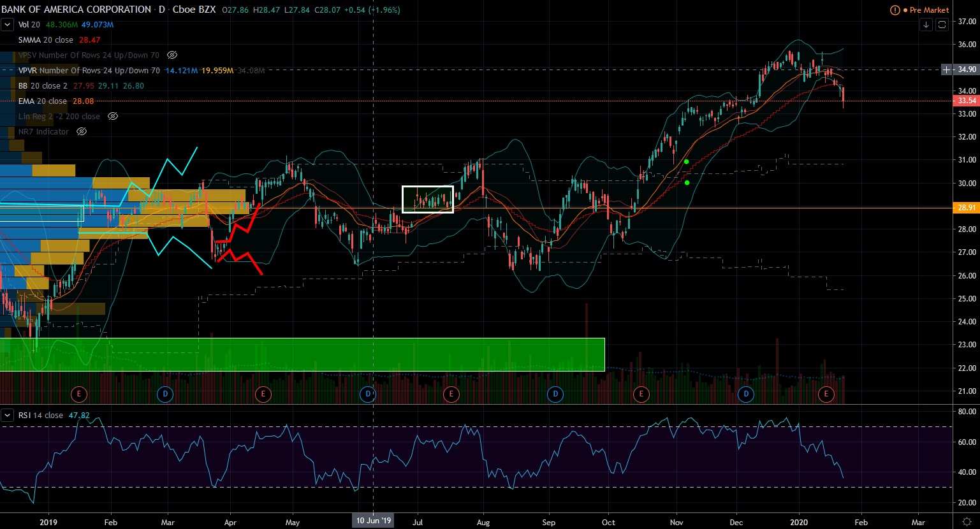This screenshot has height=529, width=980.
Task: Click the 80.00 RSI scale label
Action: click(967, 412)
